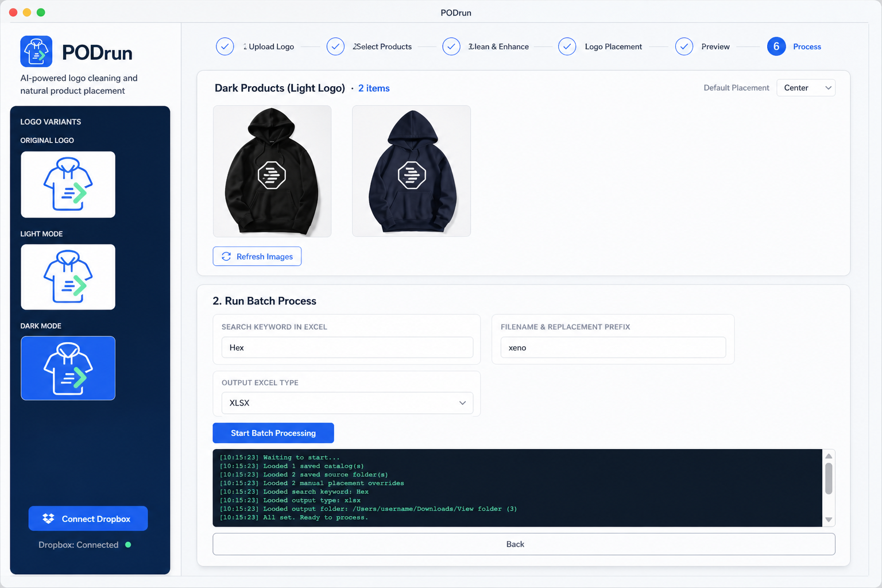Viewport: 882px width, 588px height.
Task: Click the Connect Dropbox button
Action: (88, 519)
